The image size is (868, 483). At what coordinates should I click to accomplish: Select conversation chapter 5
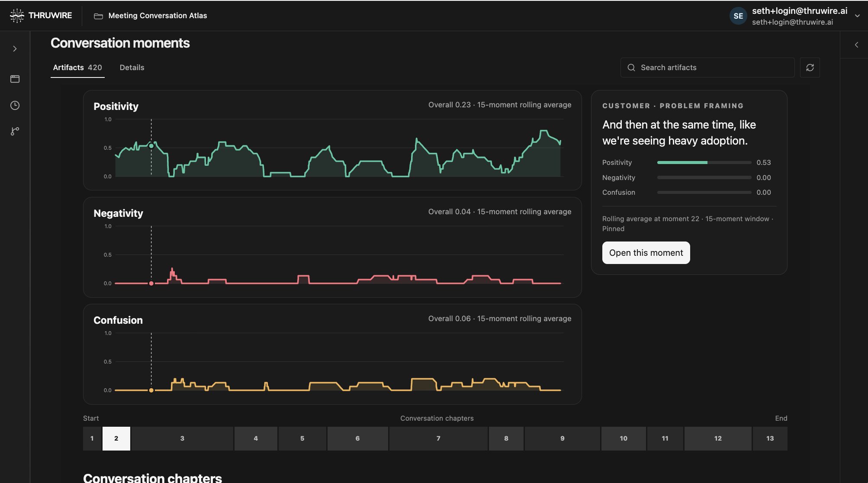(302, 438)
